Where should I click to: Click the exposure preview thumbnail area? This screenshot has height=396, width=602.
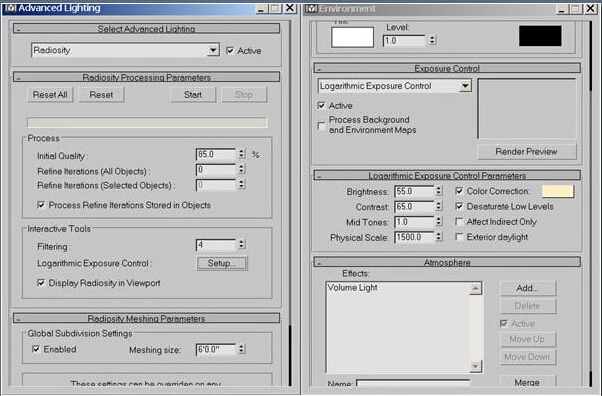527,109
